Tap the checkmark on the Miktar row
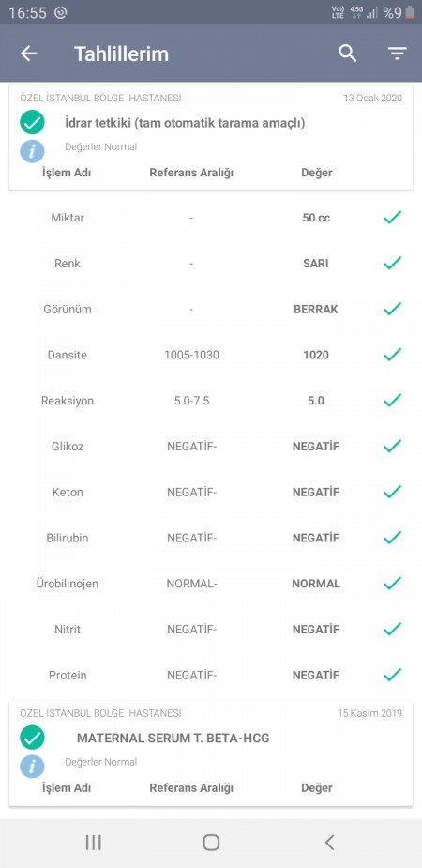Viewport: 422px width, 868px height. point(392,218)
